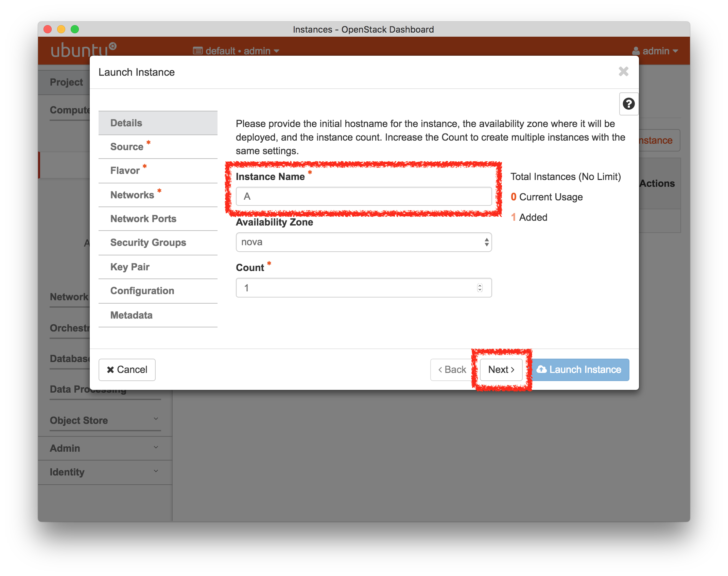The width and height of the screenshot is (728, 576).
Task: Click the Ubuntu logo in header
Action: coord(84,50)
